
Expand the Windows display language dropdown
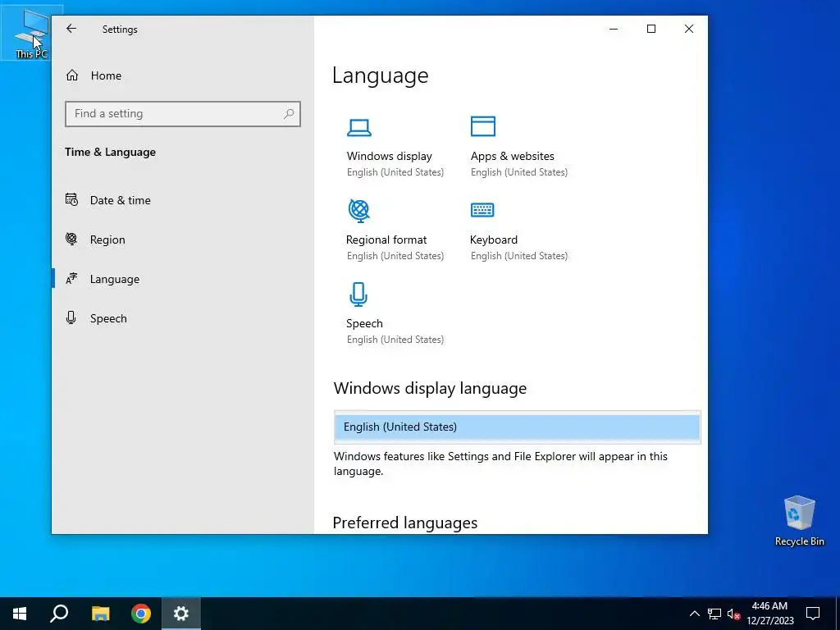click(517, 427)
